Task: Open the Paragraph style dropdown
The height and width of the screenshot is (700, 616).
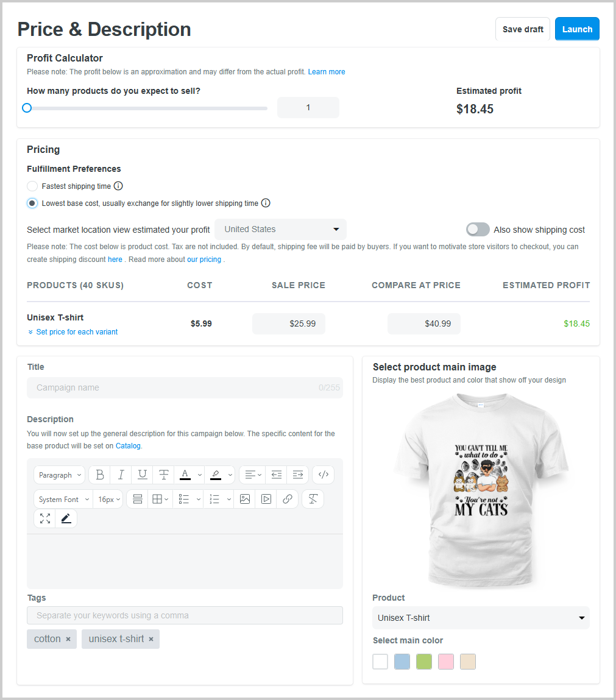Action: point(59,475)
